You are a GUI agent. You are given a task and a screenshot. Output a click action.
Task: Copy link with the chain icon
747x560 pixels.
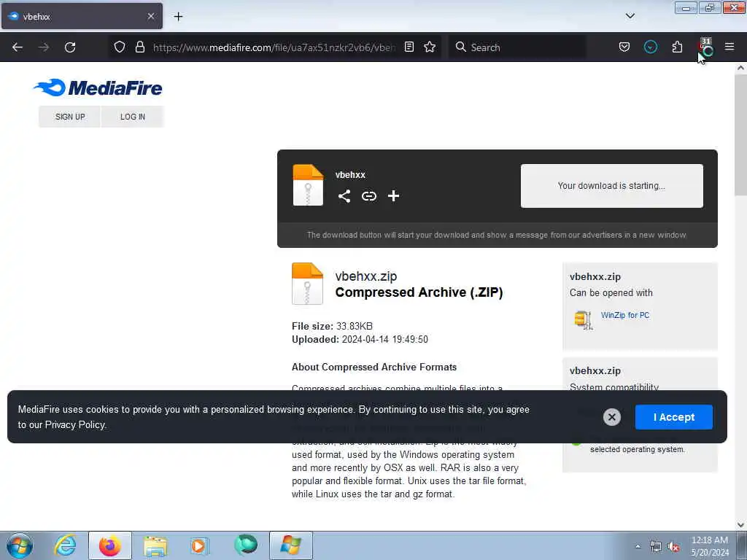[368, 195]
